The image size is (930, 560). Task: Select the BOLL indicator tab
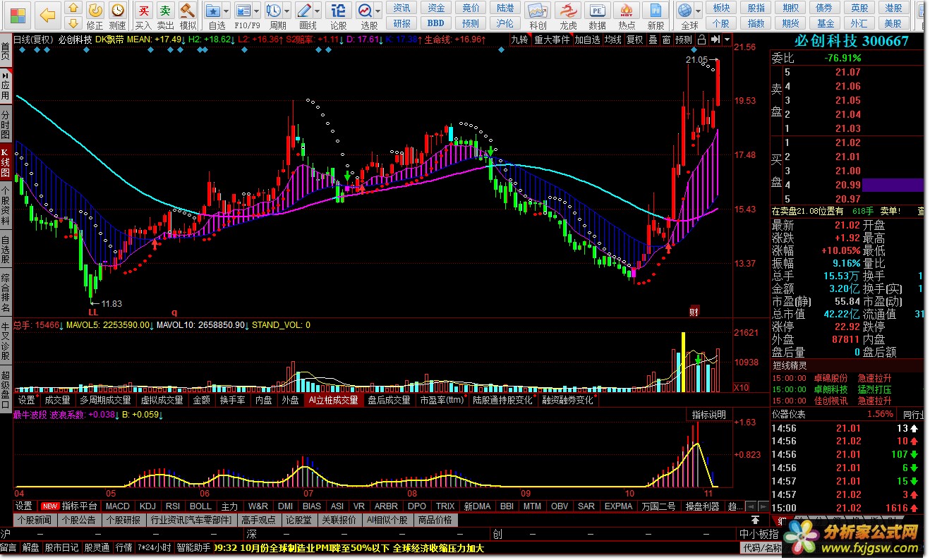coord(201,506)
